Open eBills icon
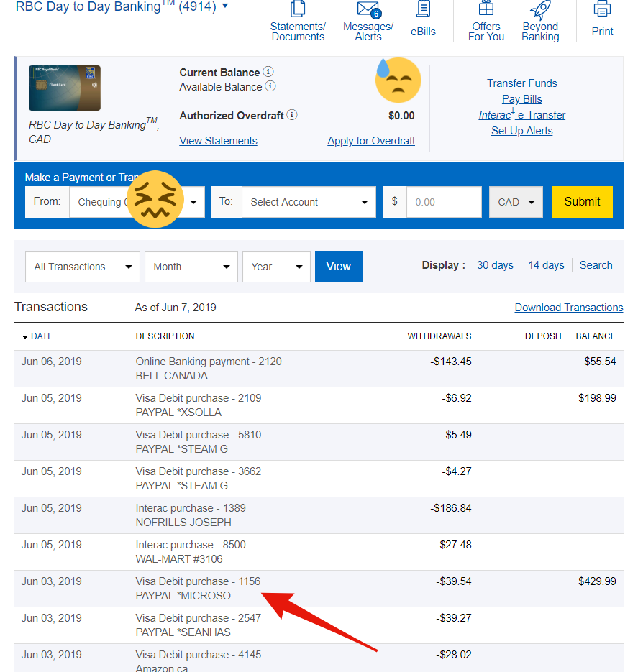The height and width of the screenshot is (672, 638). 423,9
